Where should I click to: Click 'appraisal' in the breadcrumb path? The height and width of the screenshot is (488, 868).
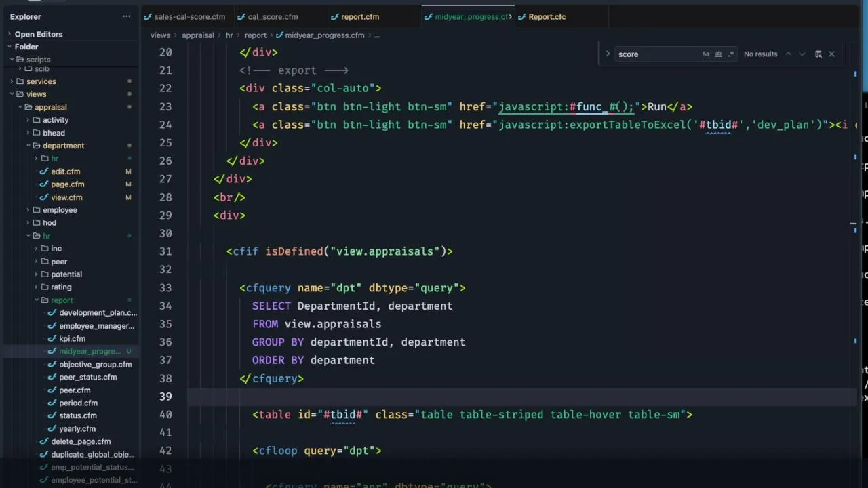[x=198, y=35]
